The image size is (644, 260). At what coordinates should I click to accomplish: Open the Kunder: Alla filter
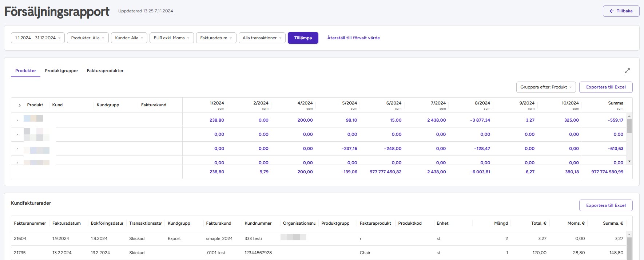tap(129, 38)
